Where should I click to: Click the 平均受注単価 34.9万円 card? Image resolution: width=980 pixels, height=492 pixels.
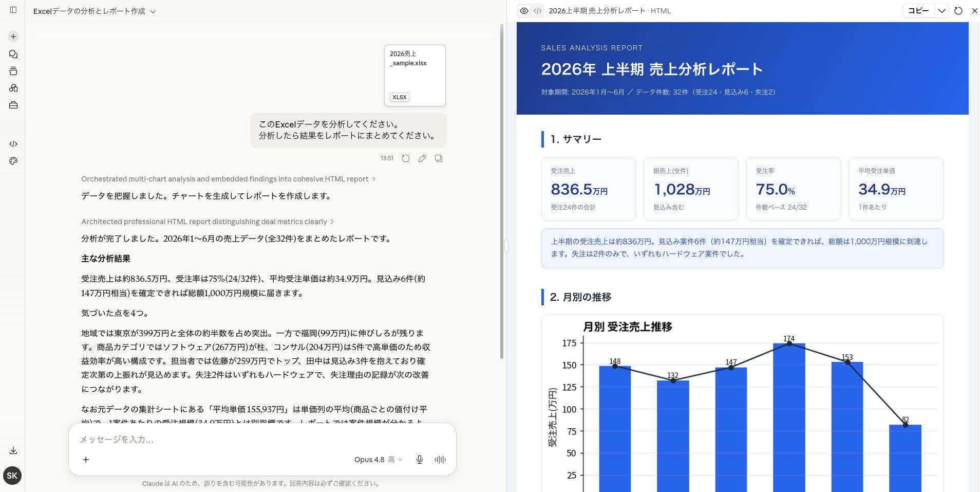click(896, 189)
